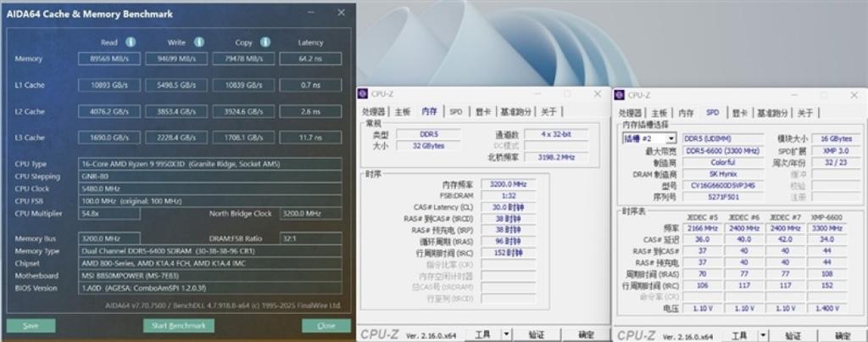The image size is (868, 342).
Task: Click the Close button in AIDA64
Action: (326, 325)
